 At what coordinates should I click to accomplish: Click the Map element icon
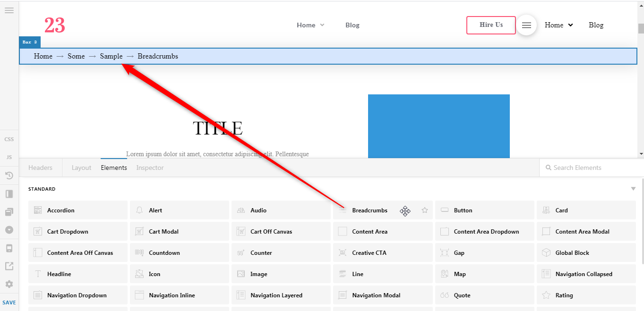(x=444, y=274)
